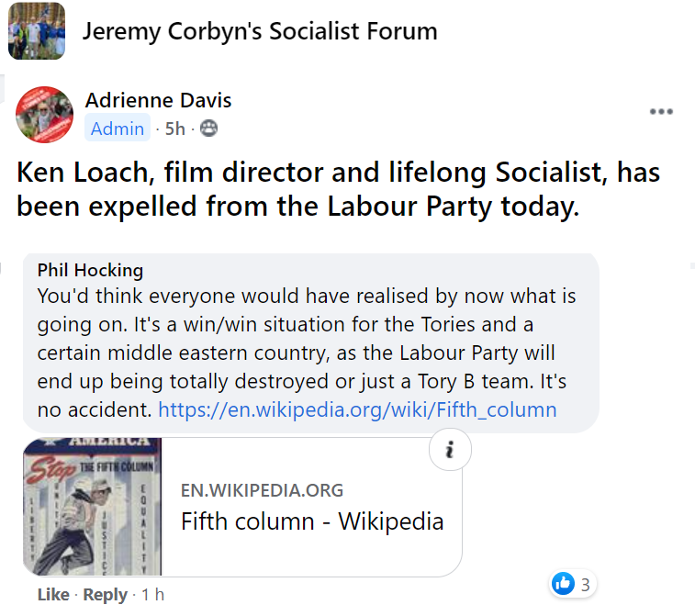Screen dimensions: 695x616
Task: Click the group audience icon beside 5h
Action: pyautogui.click(x=208, y=129)
